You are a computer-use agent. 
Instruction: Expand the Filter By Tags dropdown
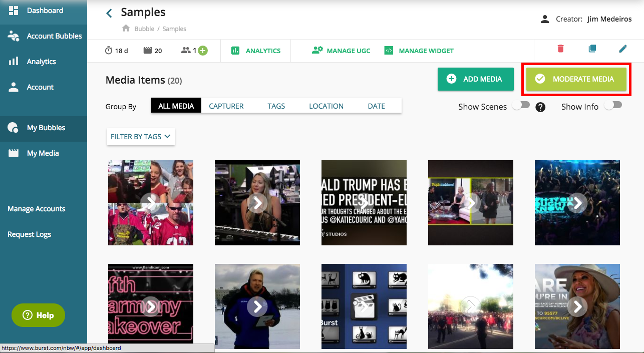(141, 137)
